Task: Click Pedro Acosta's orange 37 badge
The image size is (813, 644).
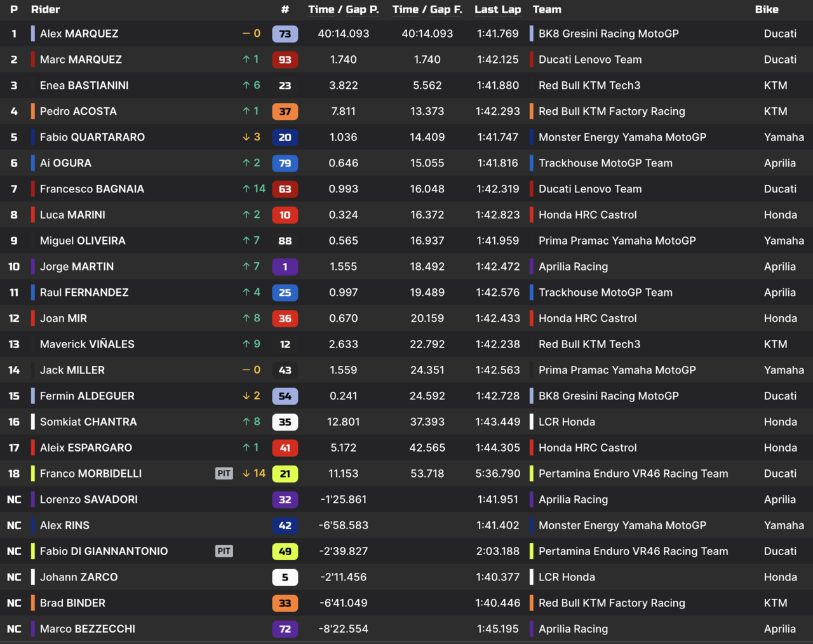Action: click(x=285, y=112)
